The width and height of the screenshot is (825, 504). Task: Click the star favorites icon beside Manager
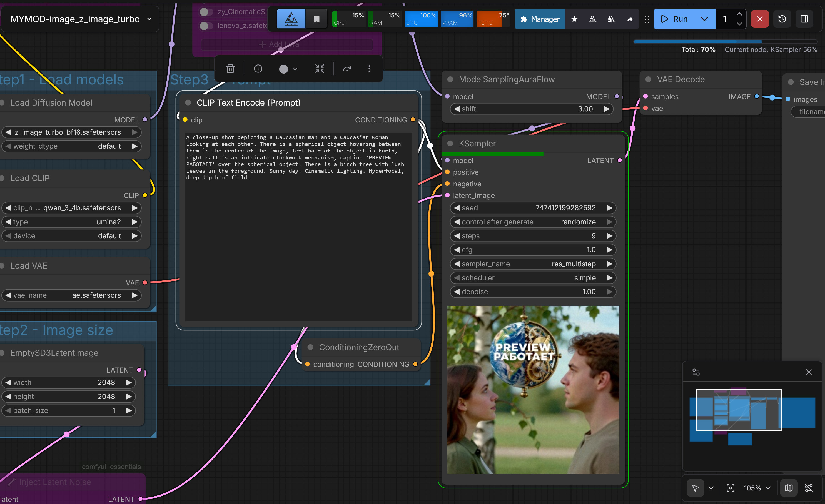[574, 19]
